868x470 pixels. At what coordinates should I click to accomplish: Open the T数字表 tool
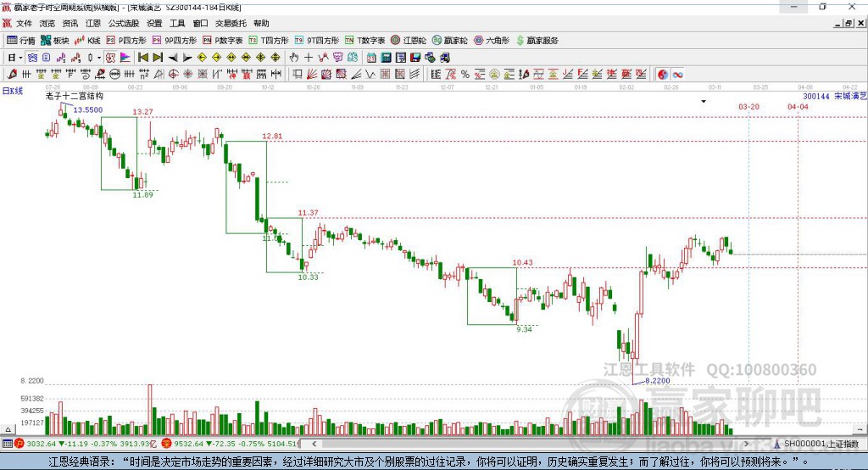click(364, 41)
